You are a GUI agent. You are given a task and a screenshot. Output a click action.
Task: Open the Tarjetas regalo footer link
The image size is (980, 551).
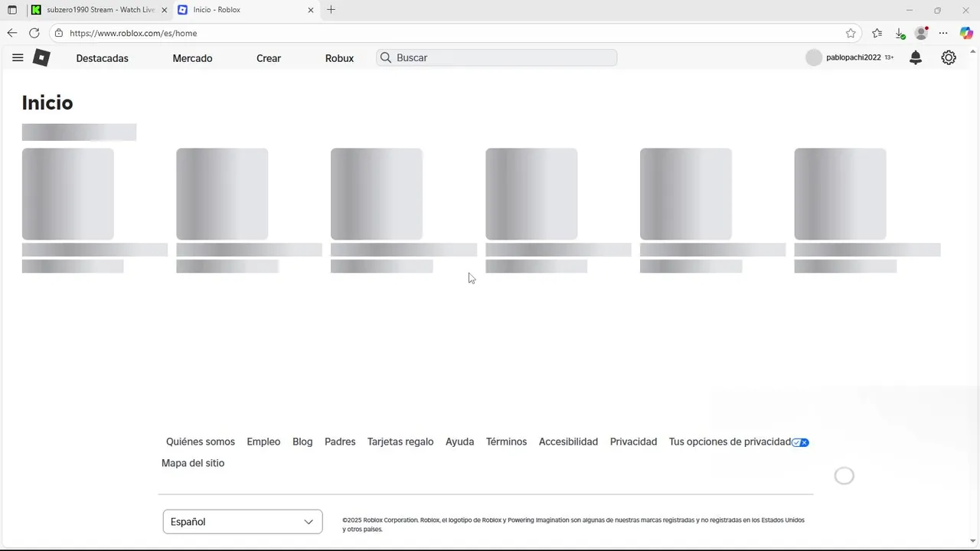pos(400,442)
